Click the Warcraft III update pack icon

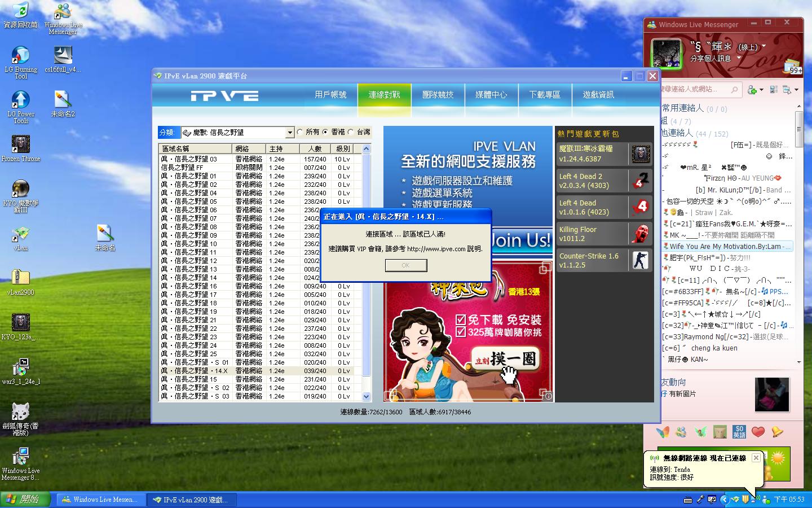[641, 154]
